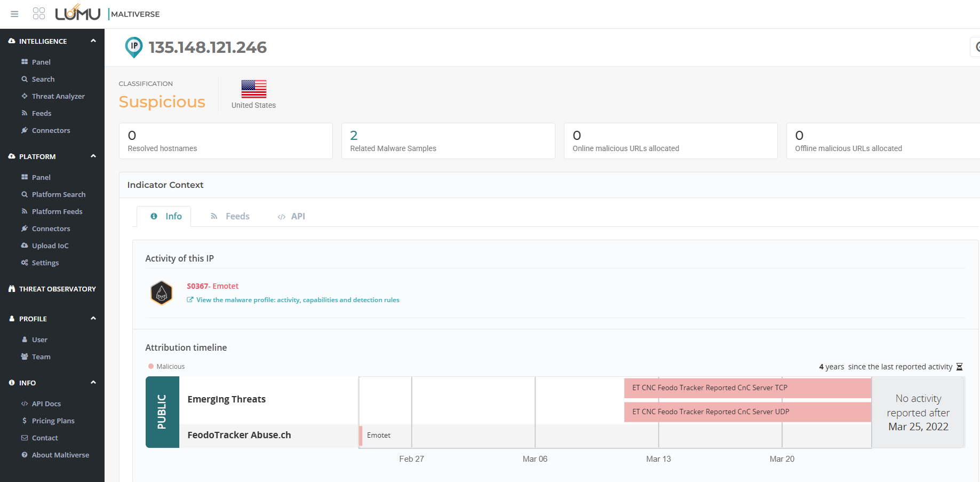Click the Pricing Plans dollar icon
The height and width of the screenshot is (482, 980).
(25, 421)
